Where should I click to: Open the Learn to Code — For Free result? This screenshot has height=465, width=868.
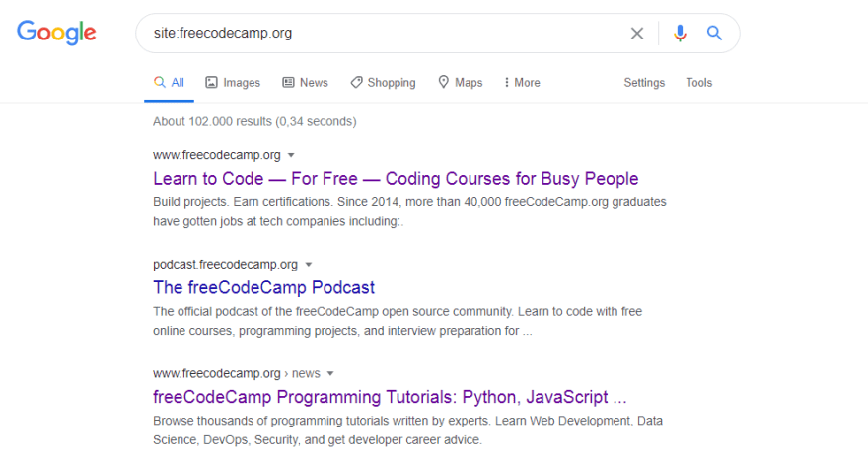pos(396,179)
